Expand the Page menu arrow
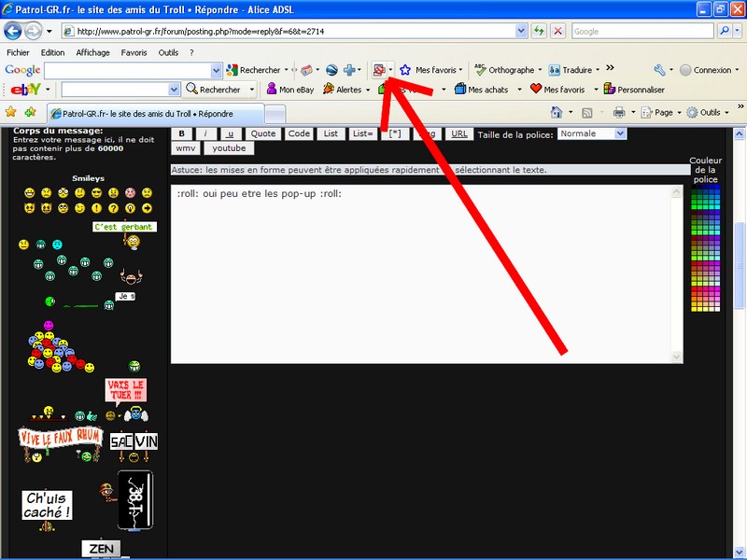Viewport: 747px width, 560px height. tap(680, 113)
